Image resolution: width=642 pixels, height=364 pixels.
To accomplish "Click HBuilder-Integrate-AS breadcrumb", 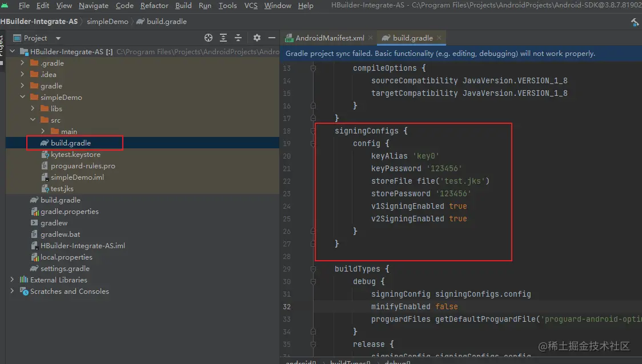I will (39, 22).
